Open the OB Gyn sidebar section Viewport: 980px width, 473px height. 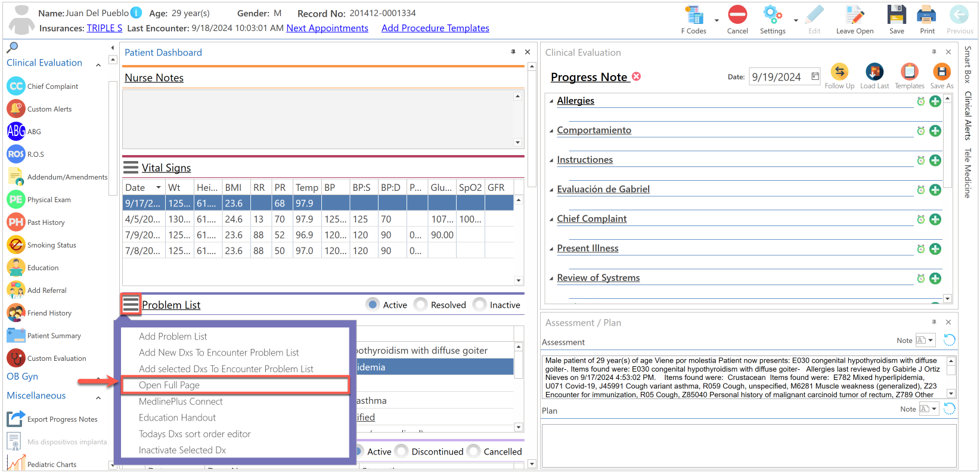[x=23, y=376]
